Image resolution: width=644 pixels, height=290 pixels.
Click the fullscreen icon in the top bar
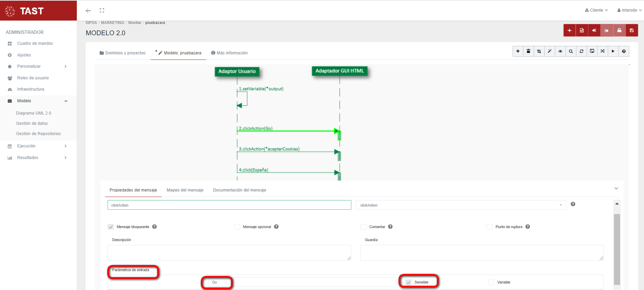[102, 11]
